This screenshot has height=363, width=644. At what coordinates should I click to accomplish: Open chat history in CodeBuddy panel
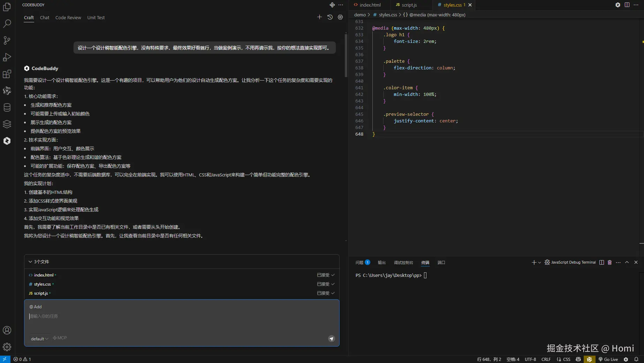pyautogui.click(x=329, y=17)
